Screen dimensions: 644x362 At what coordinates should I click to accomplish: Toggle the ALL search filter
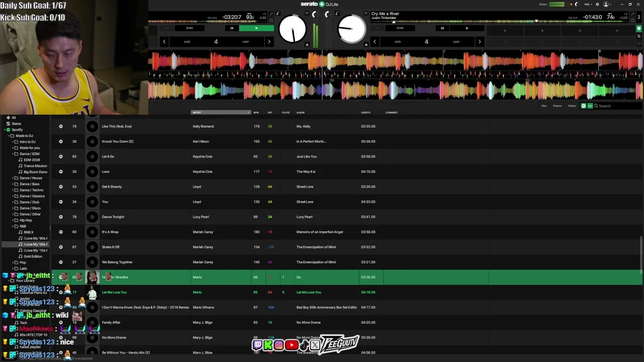[590, 106]
